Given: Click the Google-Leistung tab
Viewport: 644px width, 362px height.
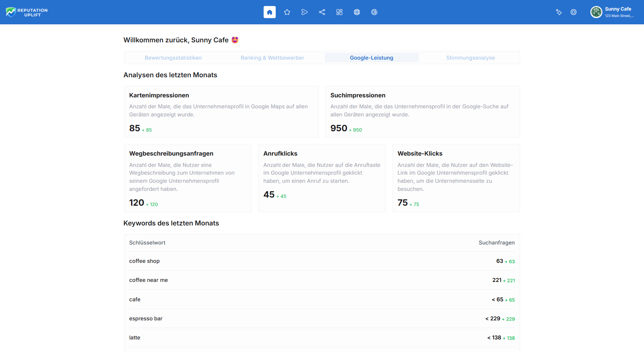Looking at the screenshot, I should [371, 58].
